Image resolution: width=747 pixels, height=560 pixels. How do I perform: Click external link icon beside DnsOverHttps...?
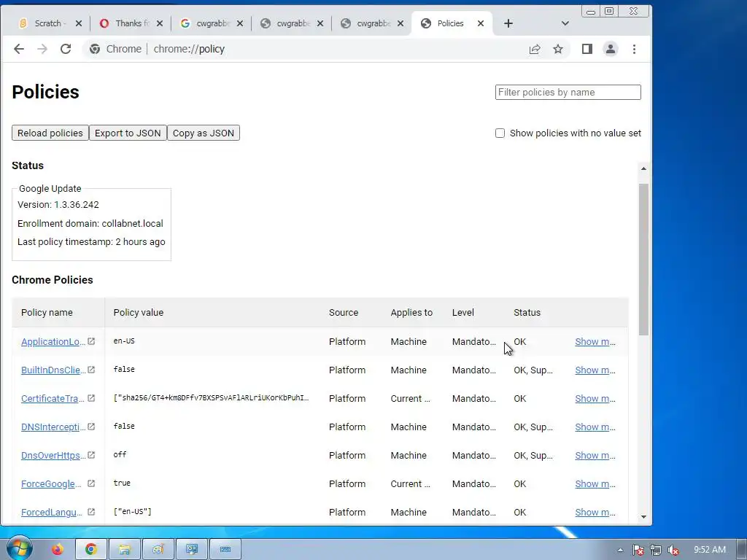click(x=91, y=455)
